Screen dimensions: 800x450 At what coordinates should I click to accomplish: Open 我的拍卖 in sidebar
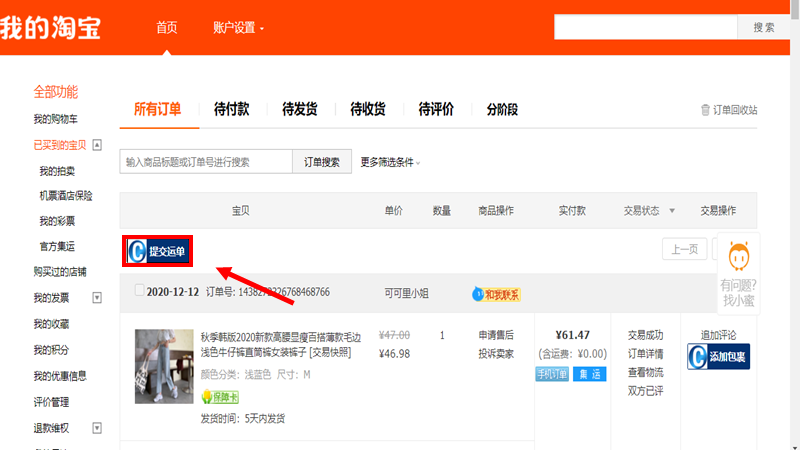57,171
